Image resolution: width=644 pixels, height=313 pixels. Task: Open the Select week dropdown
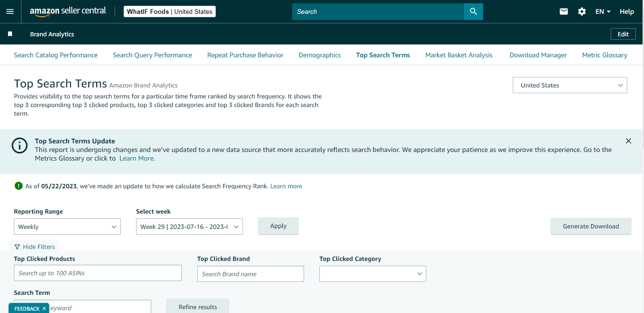pyautogui.click(x=189, y=226)
